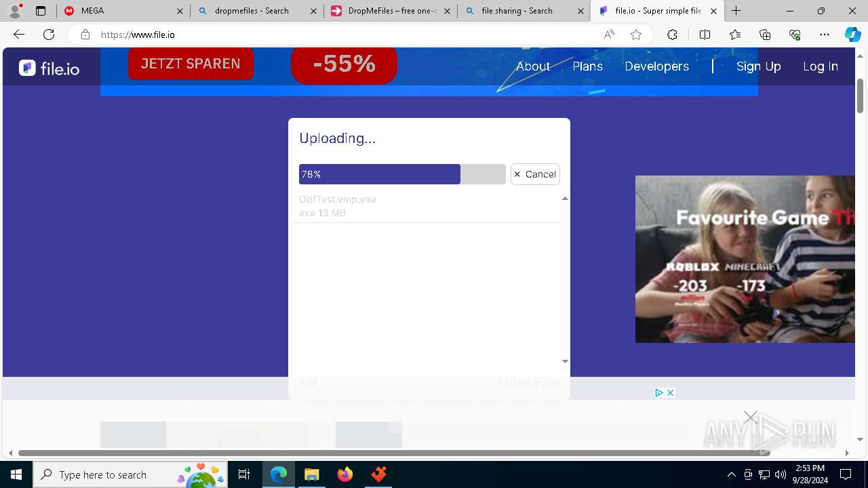868x488 pixels.
Task: Select the ObfTest.vmp.exe file entry
Action: tap(427, 206)
